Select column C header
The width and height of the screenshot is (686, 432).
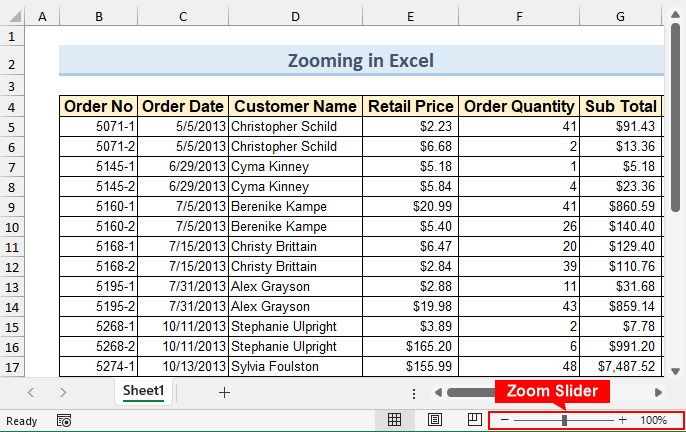183,17
